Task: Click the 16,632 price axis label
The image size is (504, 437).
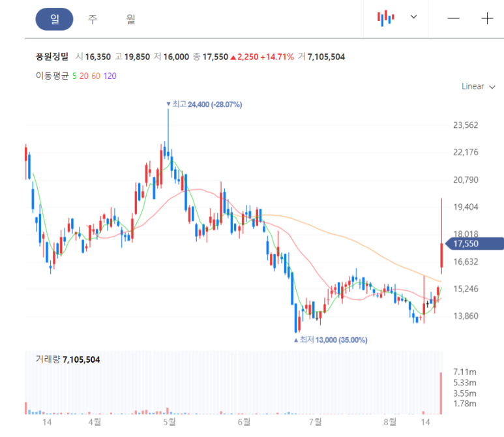Action: point(466,262)
